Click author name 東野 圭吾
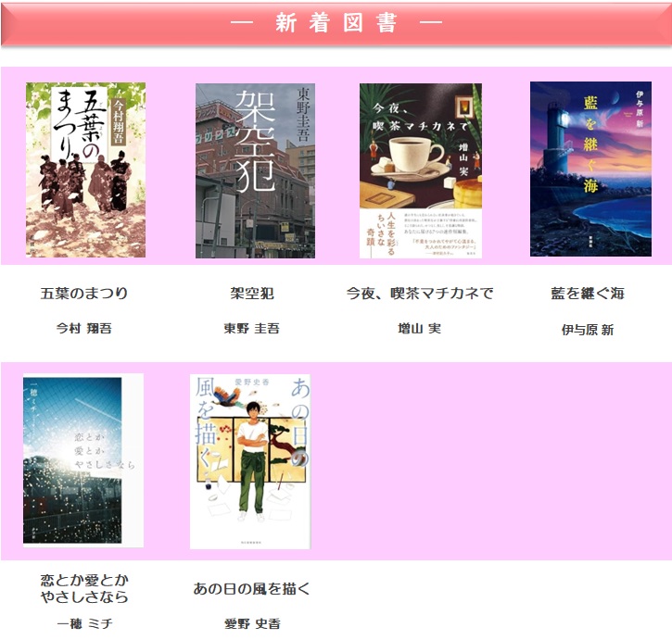The image size is (672, 640). click(252, 328)
